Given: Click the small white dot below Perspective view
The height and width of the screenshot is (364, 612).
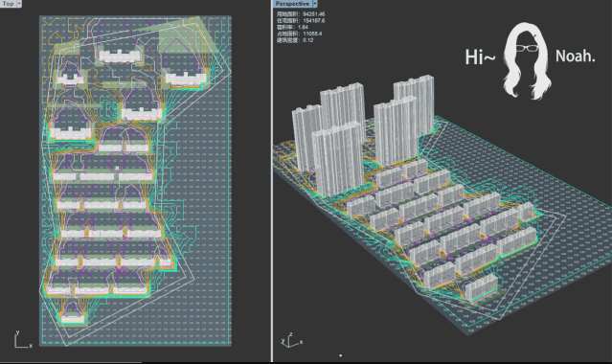Looking at the screenshot, I should (x=341, y=355).
